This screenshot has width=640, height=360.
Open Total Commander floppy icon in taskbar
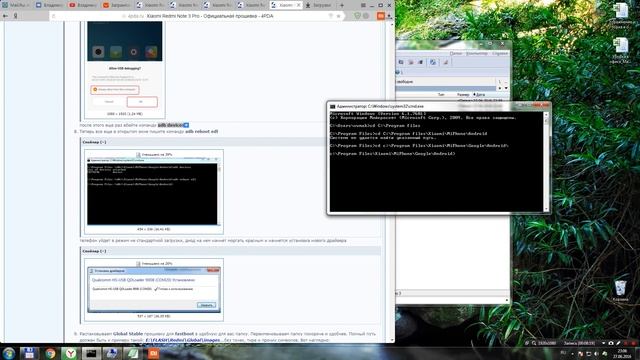coord(29,353)
